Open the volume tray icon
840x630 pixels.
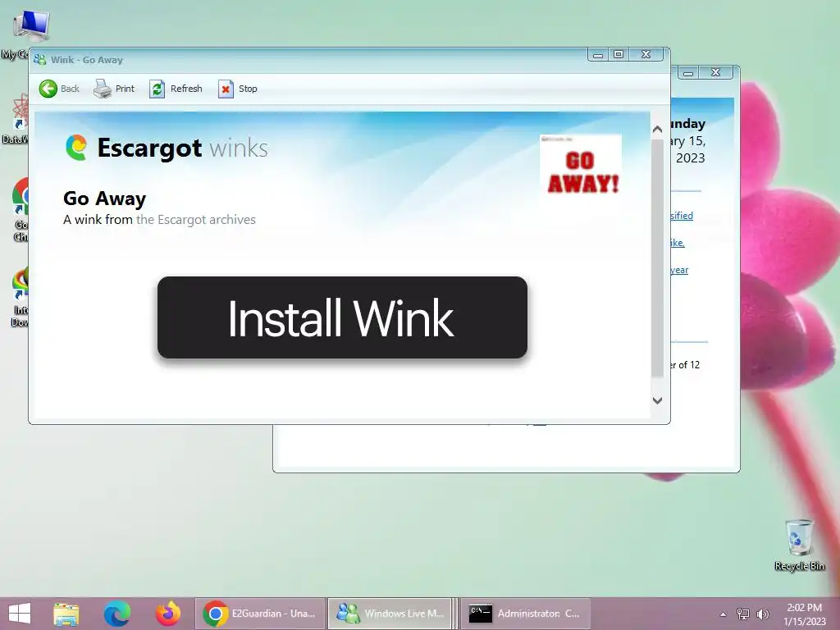click(x=762, y=614)
